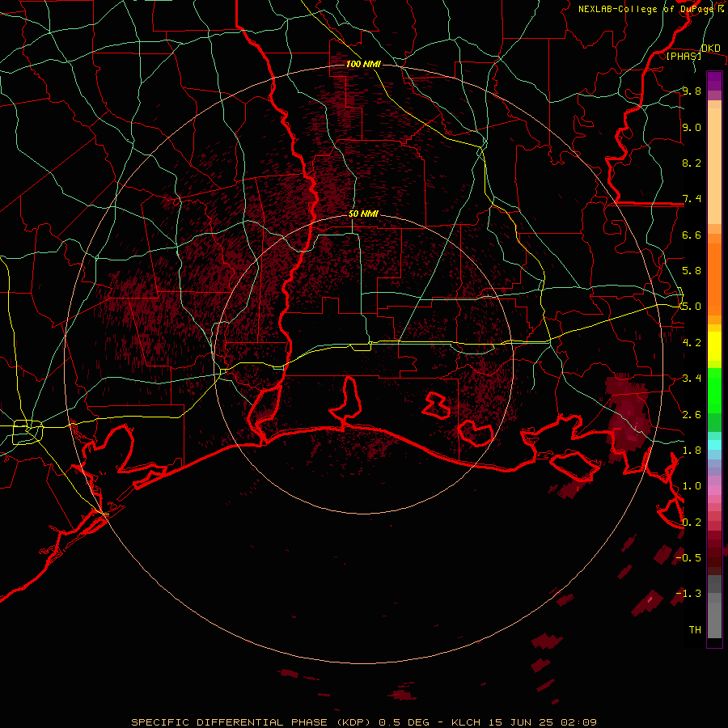Click the -0.5 value on the color scale
Viewport: 728px width, 728px height.
pos(688,558)
